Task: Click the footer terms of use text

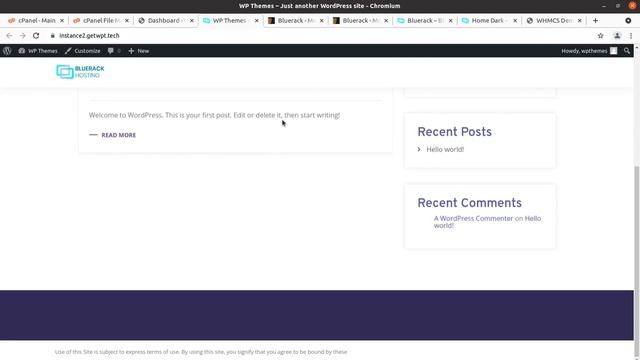Action: (x=201, y=352)
